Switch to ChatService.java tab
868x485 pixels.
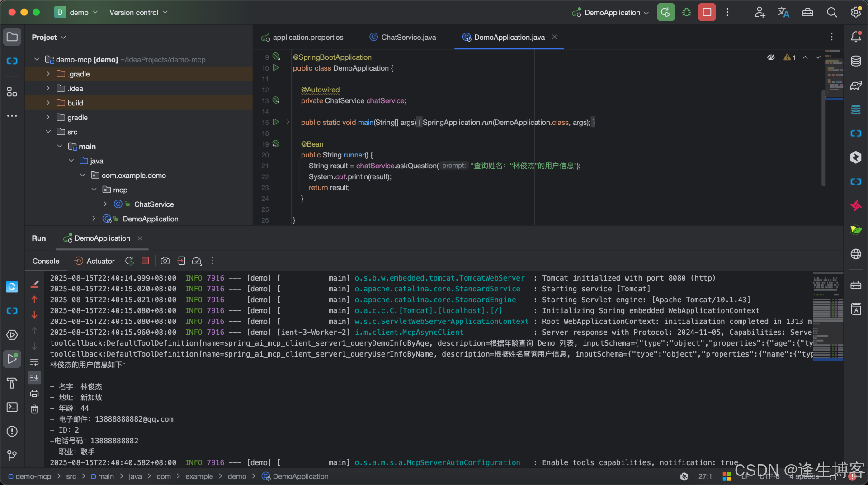point(402,37)
